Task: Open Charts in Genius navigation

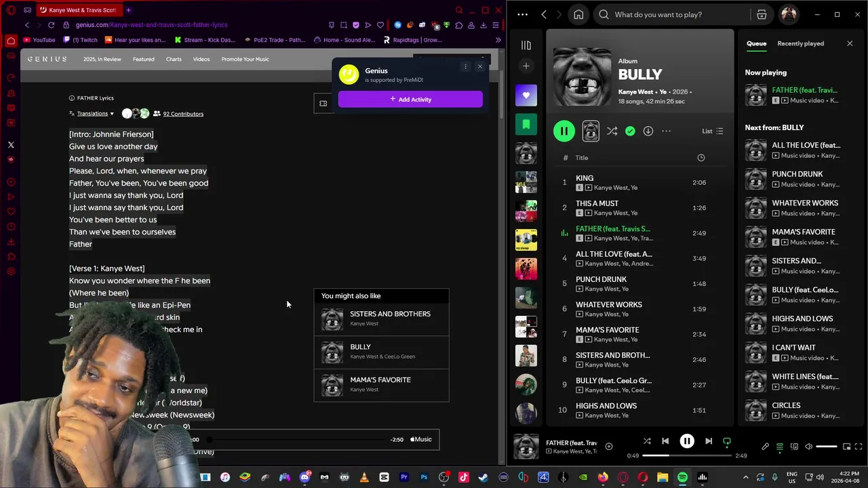Action: click(174, 59)
